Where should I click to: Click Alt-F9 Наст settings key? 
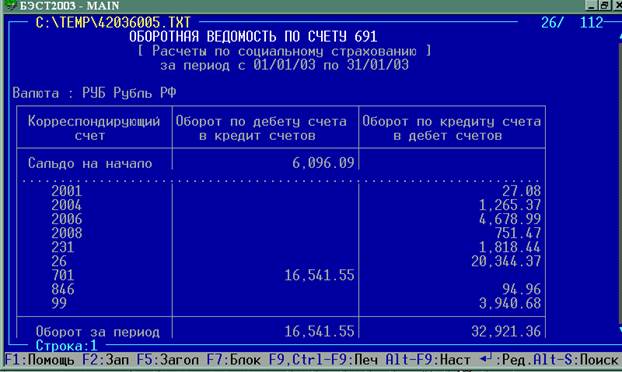point(428,360)
